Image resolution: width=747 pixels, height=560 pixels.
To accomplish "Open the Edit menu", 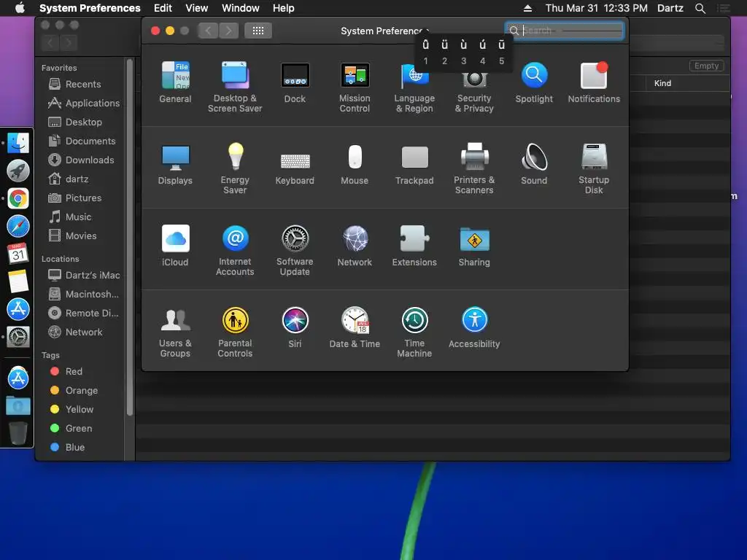I will click(163, 8).
